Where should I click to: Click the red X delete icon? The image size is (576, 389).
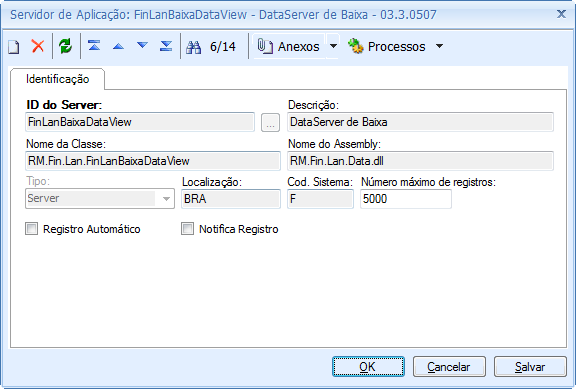pos(38,46)
